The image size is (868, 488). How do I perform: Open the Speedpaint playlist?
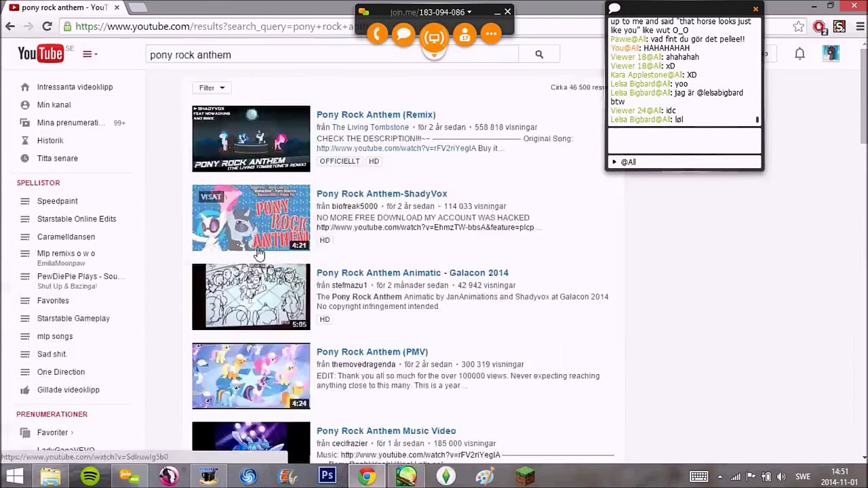point(57,201)
